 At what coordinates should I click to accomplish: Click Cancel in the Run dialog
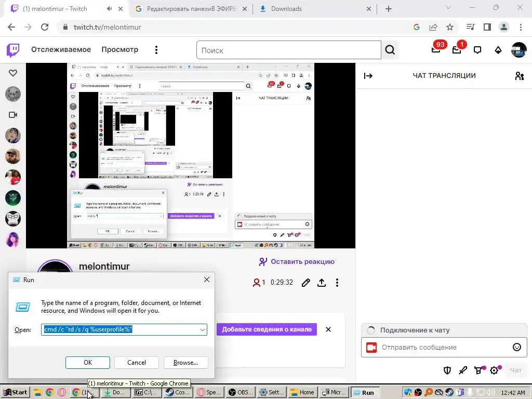pos(137,362)
